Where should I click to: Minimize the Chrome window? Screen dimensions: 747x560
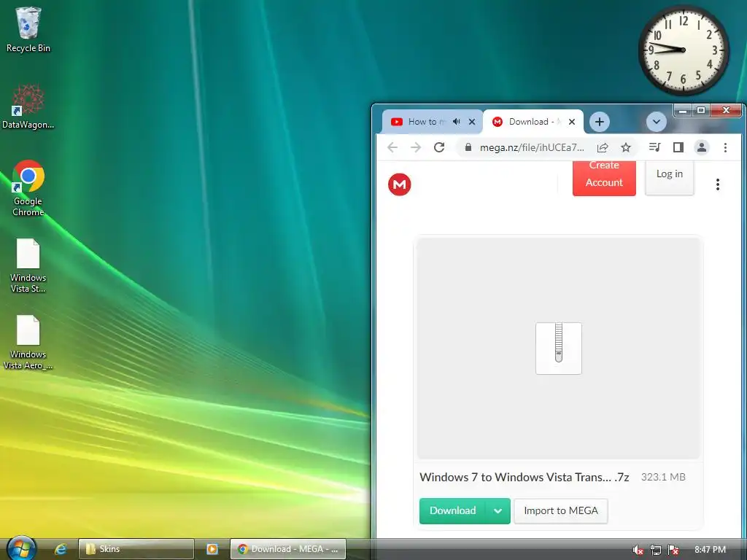click(682, 111)
